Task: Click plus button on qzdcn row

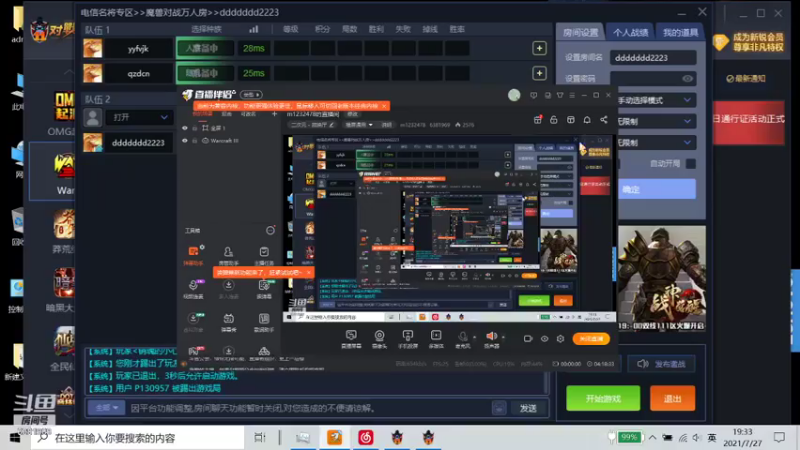Action: point(539,73)
